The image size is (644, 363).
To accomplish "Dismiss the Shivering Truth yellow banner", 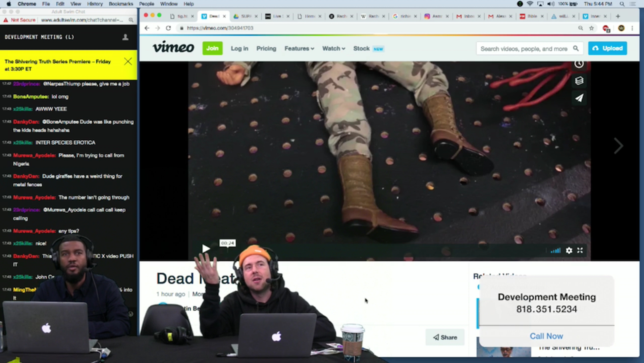I will pyautogui.click(x=128, y=61).
